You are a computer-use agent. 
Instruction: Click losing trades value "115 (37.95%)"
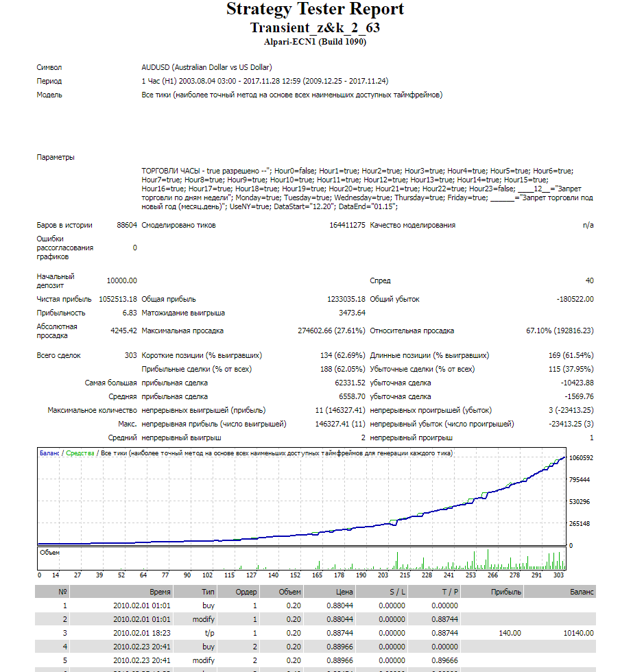point(571,369)
